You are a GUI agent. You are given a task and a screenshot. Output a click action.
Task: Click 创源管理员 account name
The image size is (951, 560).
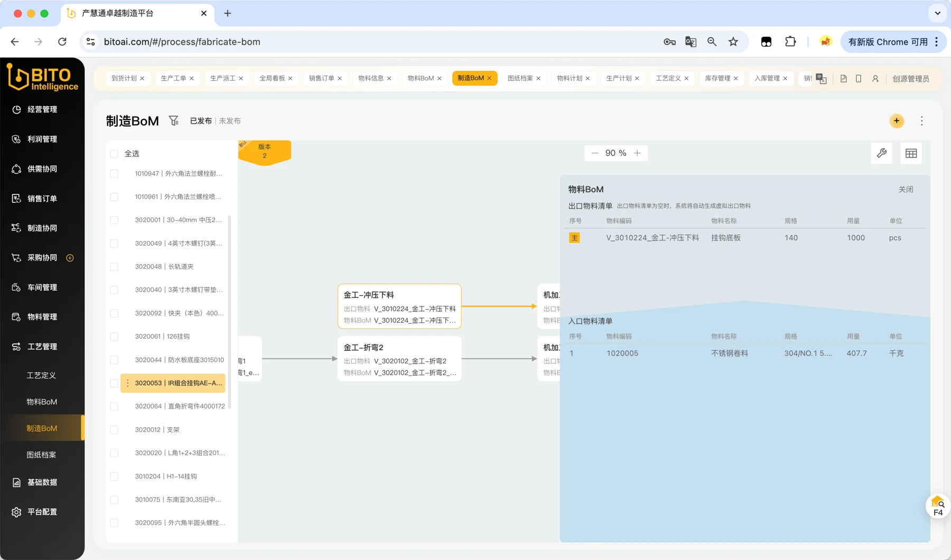pos(911,79)
